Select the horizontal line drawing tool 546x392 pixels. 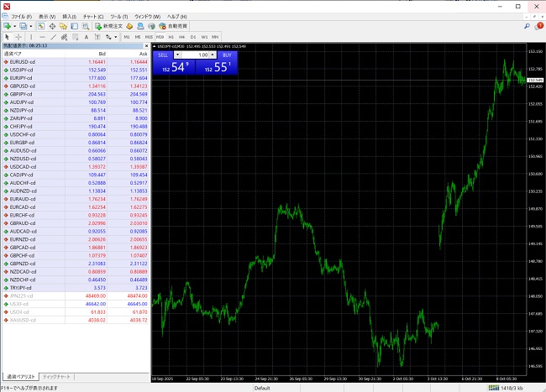point(43,37)
